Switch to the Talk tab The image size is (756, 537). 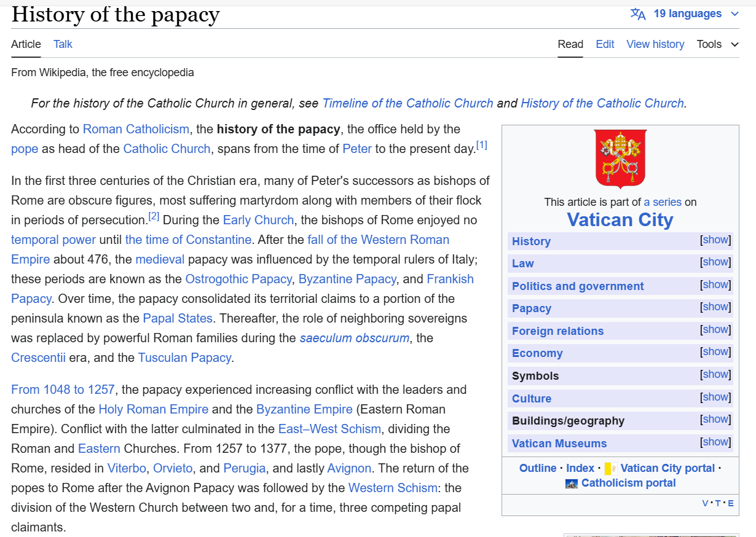(x=63, y=44)
